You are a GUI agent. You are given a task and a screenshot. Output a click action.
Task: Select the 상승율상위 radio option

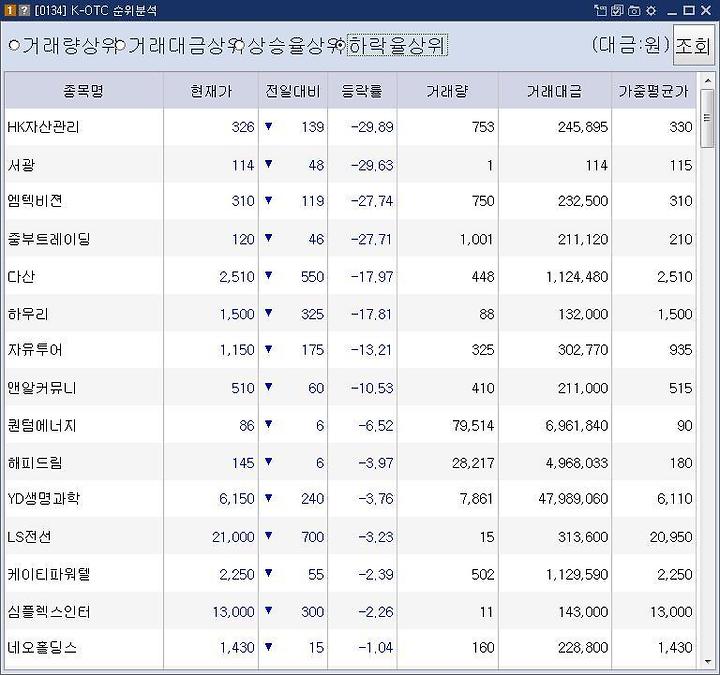(289, 45)
